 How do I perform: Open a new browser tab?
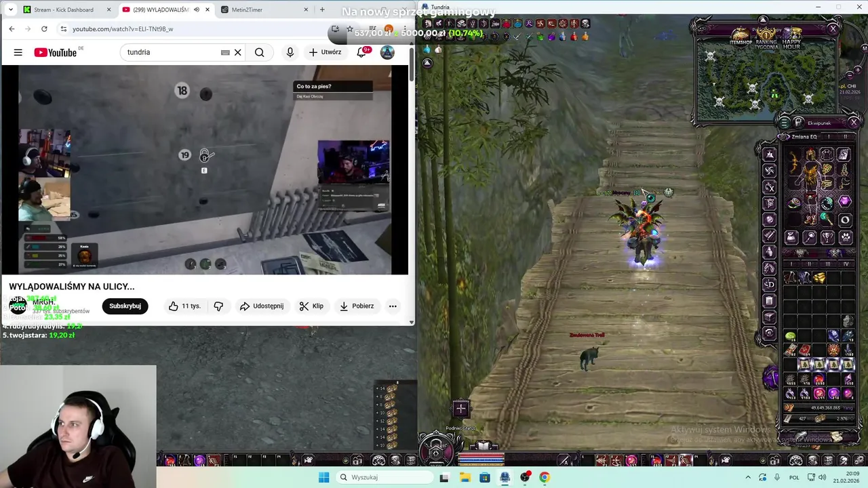[322, 9]
